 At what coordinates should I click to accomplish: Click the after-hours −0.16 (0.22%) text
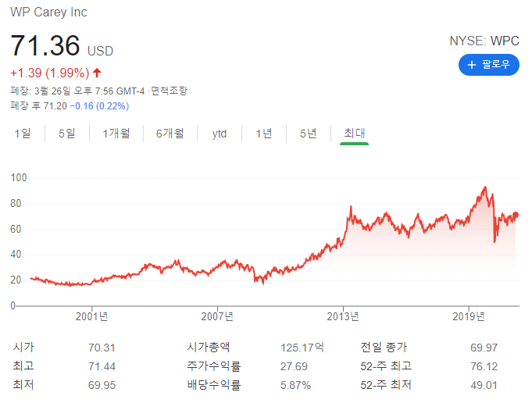tap(99, 106)
